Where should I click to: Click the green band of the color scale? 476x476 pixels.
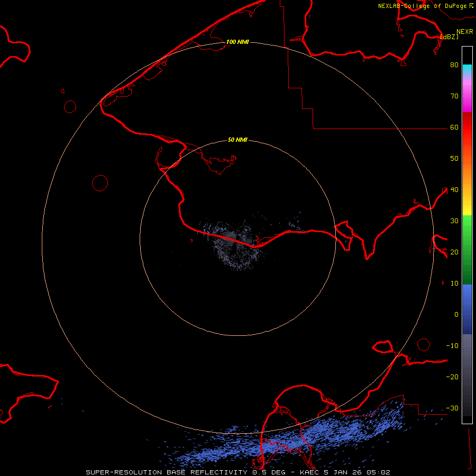tap(467, 250)
